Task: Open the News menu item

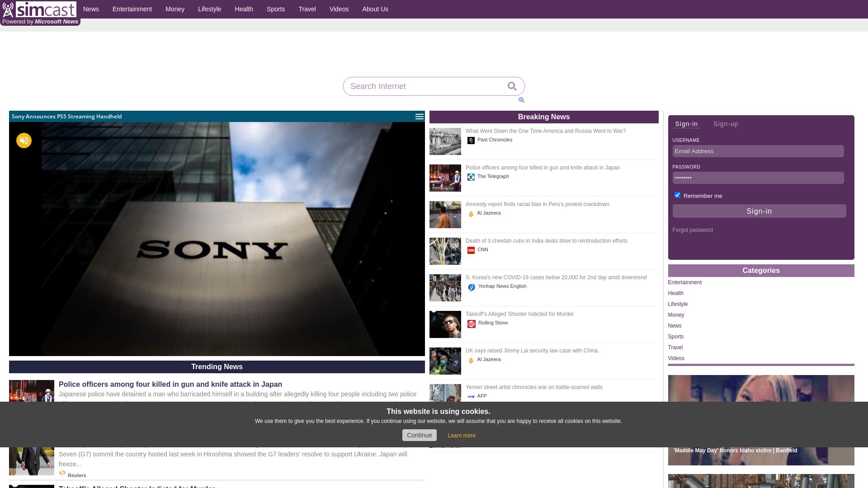Action: click(91, 9)
